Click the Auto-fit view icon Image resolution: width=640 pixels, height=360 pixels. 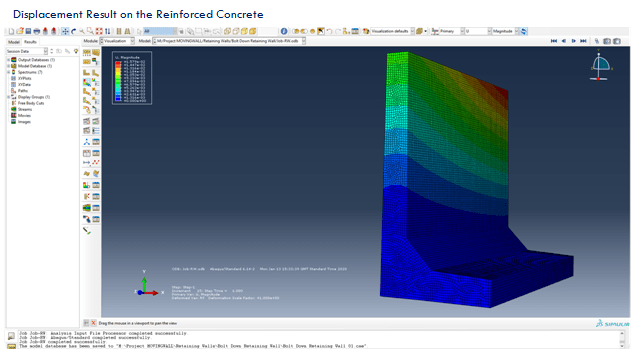coord(99,31)
